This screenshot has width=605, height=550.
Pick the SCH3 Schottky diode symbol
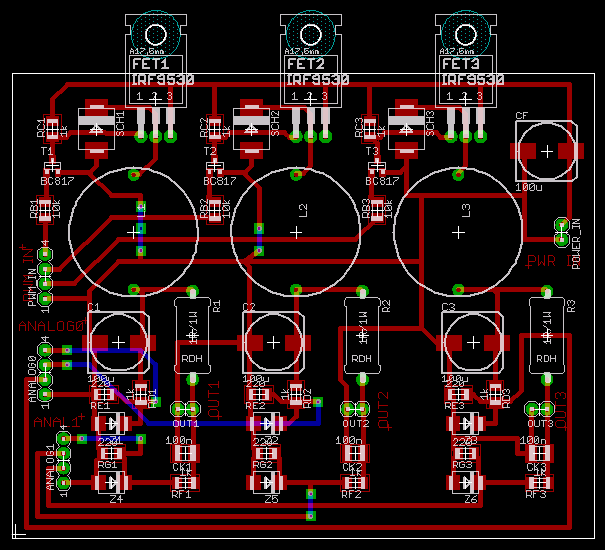(406, 129)
